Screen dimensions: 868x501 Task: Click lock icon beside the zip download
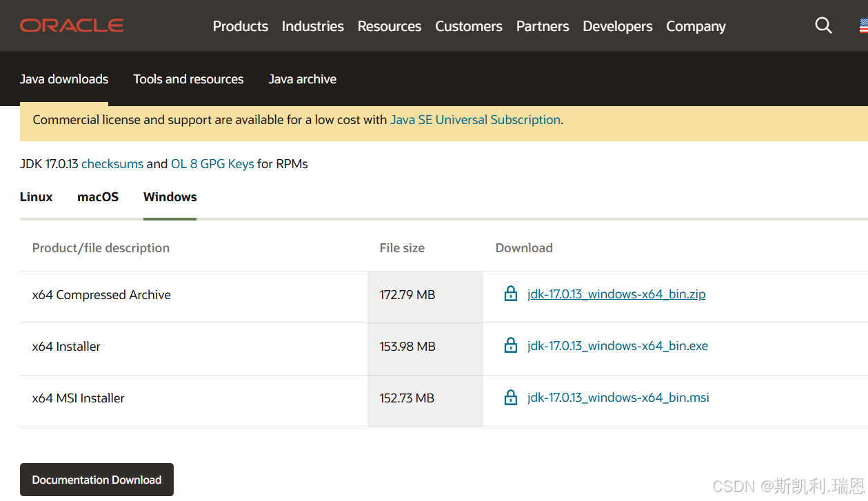pyautogui.click(x=511, y=294)
